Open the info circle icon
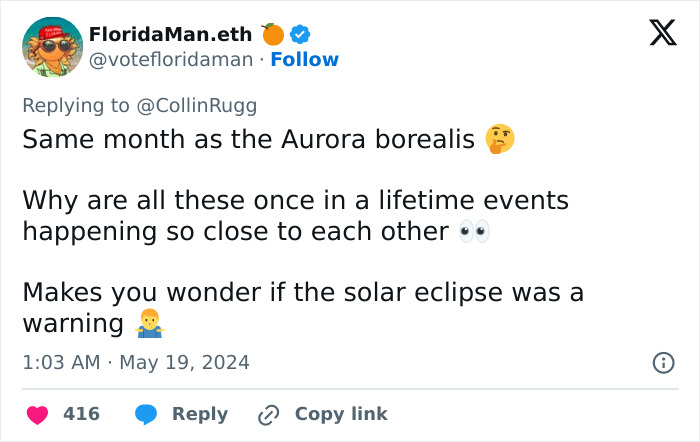The height and width of the screenshot is (442, 700). pyautogui.click(x=663, y=363)
